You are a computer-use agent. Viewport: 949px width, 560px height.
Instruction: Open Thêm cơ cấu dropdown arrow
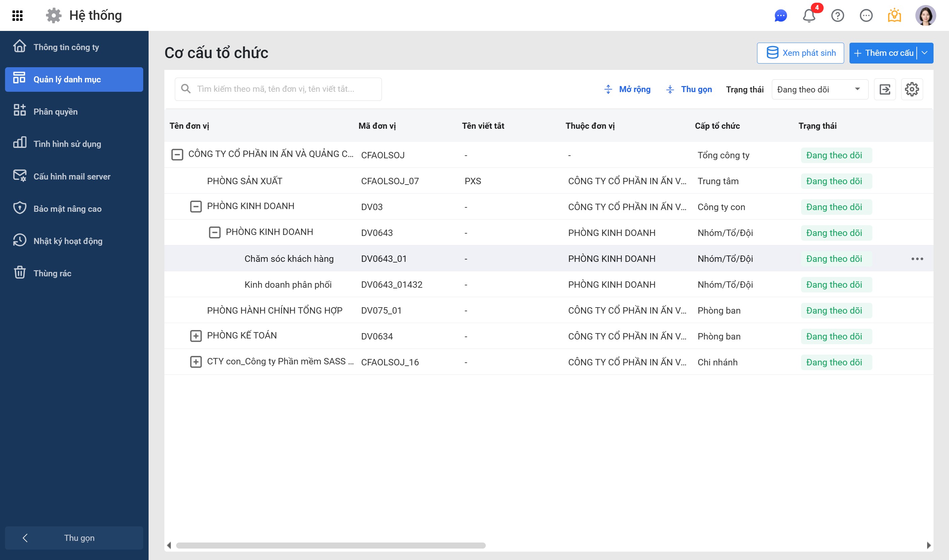[925, 53]
